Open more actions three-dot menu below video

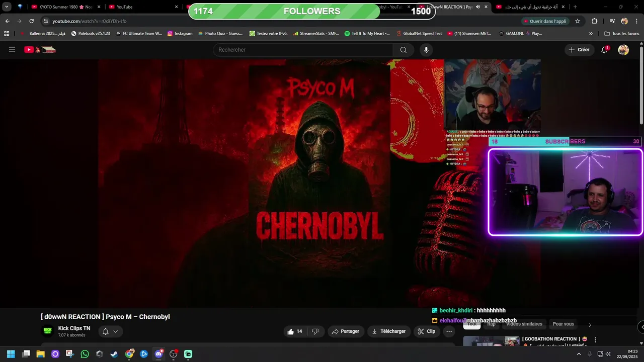pyautogui.click(x=449, y=331)
